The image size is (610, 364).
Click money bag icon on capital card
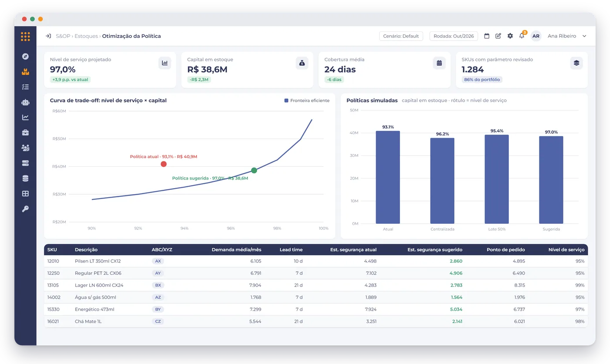click(x=302, y=63)
